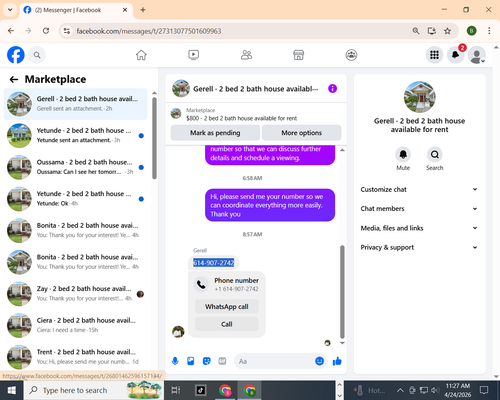
Task: Mute this conversation with bell icon
Action: point(403,154)
